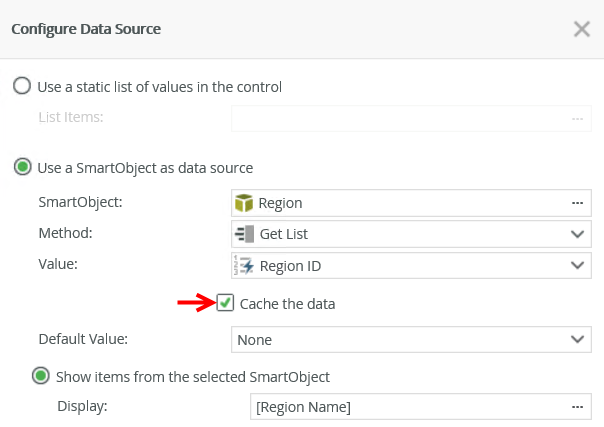Image resolution: width=604 pixels, height=427 pixels.
Task: Open the Default Value dropdown
Action: [x=410, y=339]
